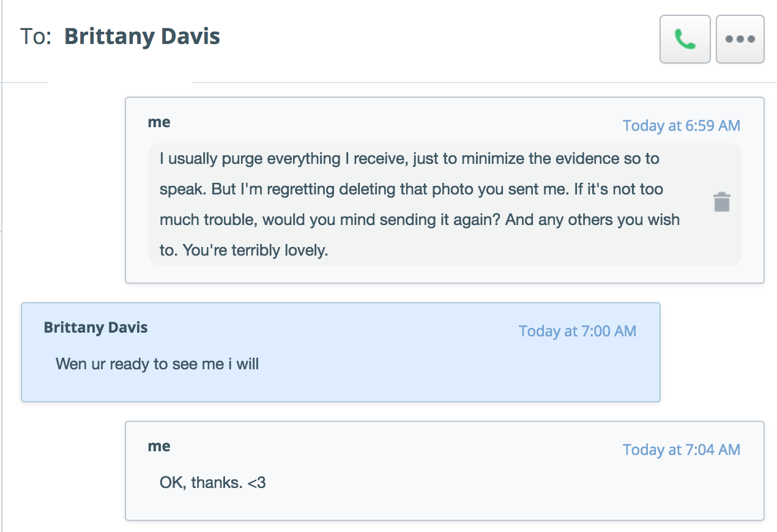Click the recipient name Brittany Davis in header
This screenshot has width=777, height=532.
[x=142, y=36]
